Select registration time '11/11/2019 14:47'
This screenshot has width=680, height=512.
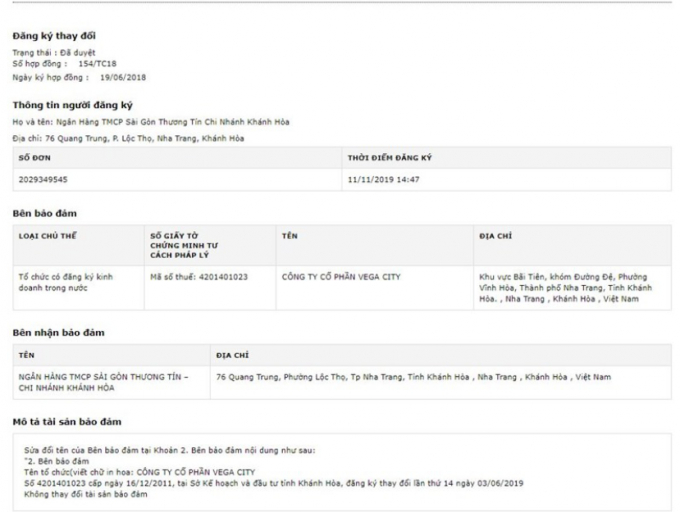383,179
